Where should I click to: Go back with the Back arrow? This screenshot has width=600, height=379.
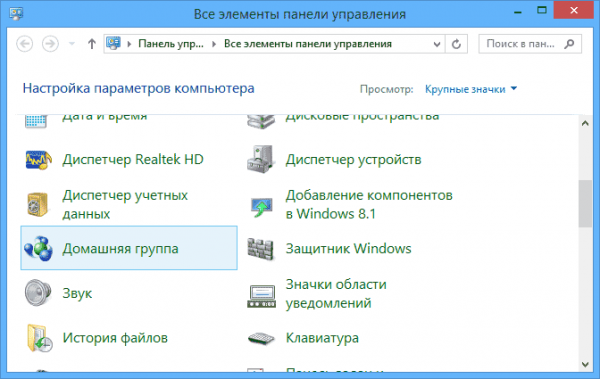click(x=24, y=44)
